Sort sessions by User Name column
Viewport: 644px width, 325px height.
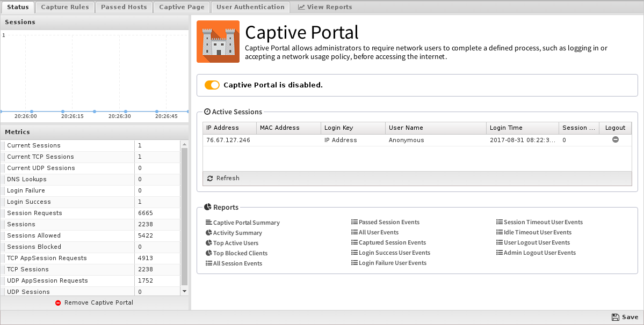click(x=406, y=128)
